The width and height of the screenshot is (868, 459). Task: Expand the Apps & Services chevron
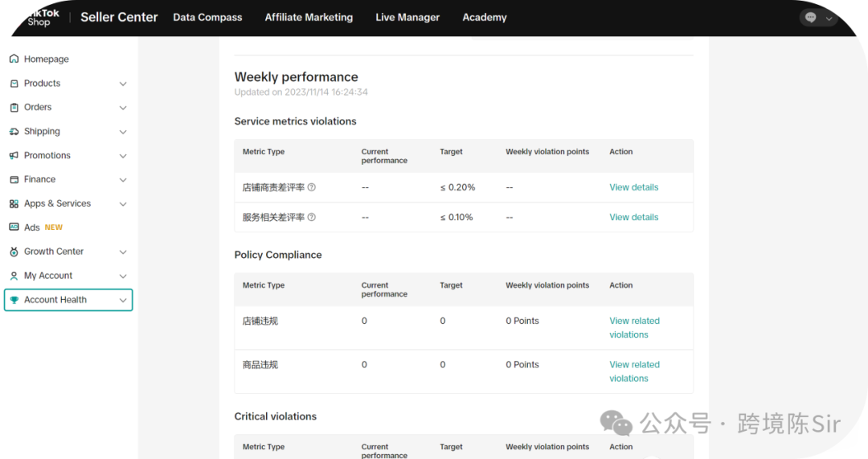pyautogui.click(x=123, y=204)
